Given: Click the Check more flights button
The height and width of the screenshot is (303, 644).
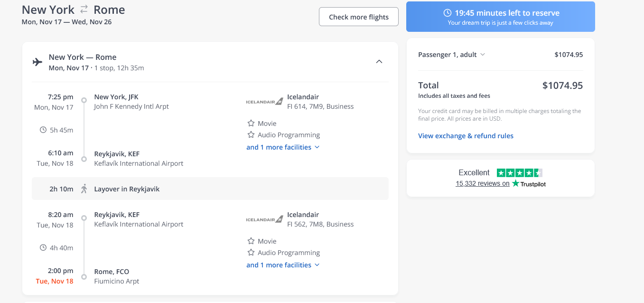Looking at the screenshot, I should click(358, 17).
